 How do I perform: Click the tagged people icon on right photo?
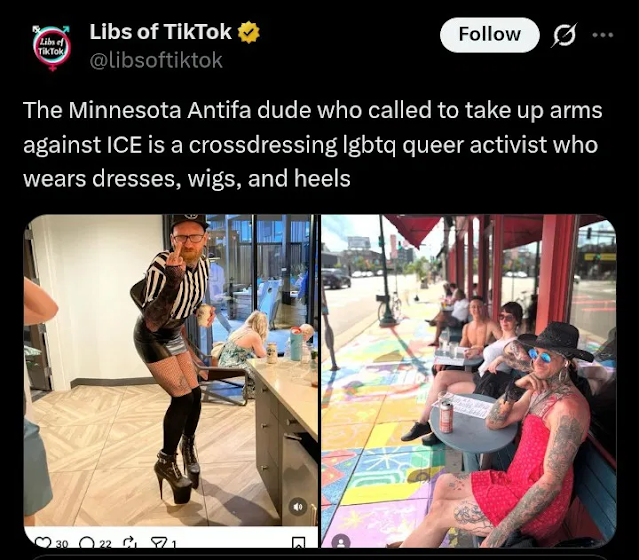(341, 541)
